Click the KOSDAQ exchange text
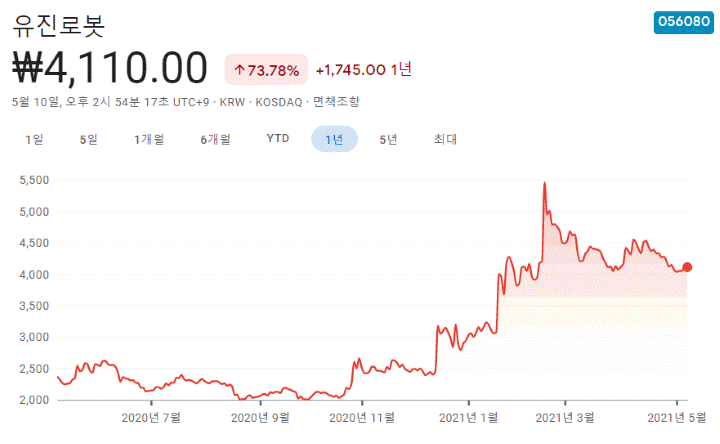The height and width of the screenshot is (444, 720). [279, 102]
